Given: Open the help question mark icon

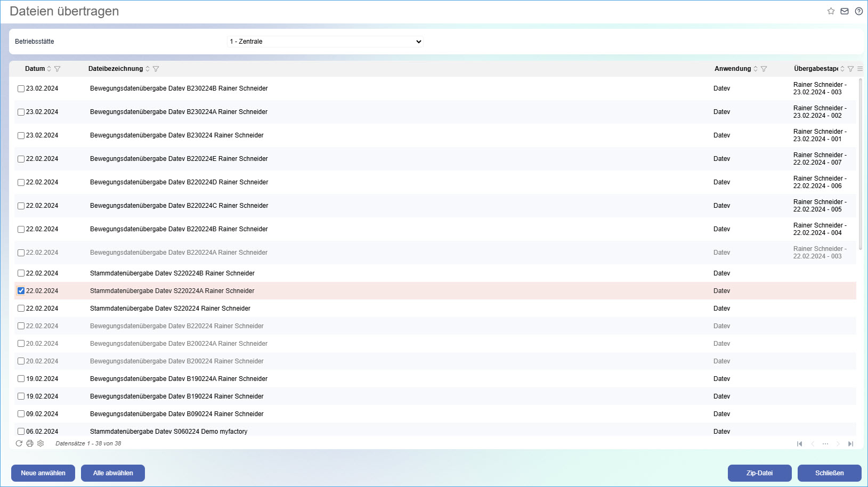Looking at the screenshot, I should [859, 11].
